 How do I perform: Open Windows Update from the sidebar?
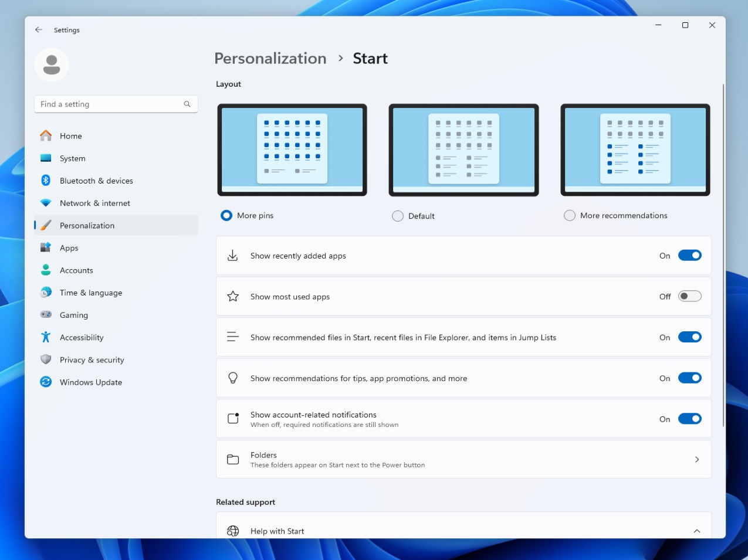click(x=46, y=382)
